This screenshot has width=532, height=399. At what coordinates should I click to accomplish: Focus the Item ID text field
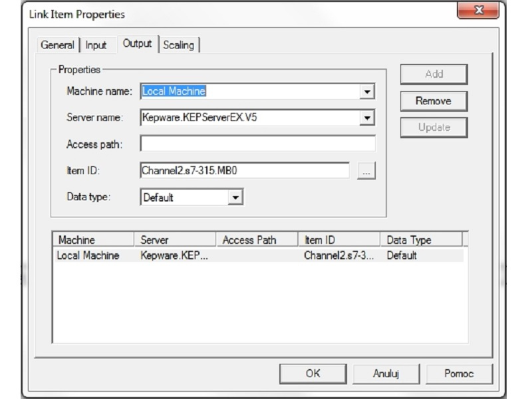point(244,171)
